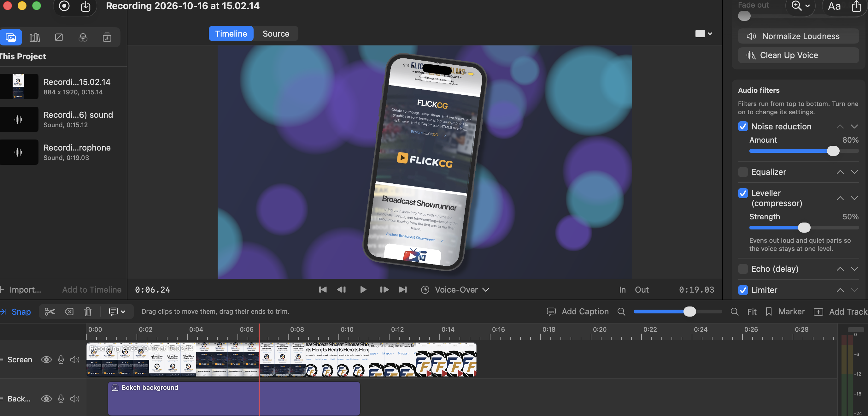The width and height of the screenshot is (868, 416).
Task: Open the transitions sidebar icon
Action: [59, 37]
